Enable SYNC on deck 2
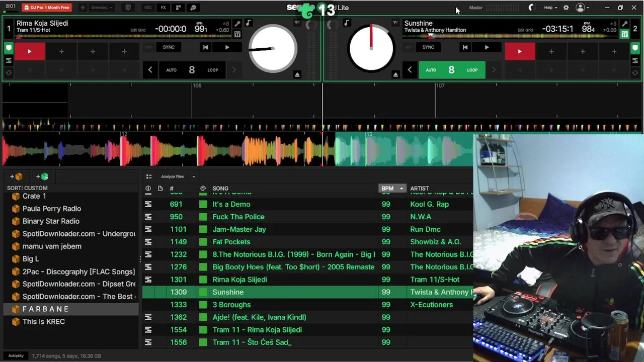The height and width of the screenshot is (362, 644). tap(428, 47)
